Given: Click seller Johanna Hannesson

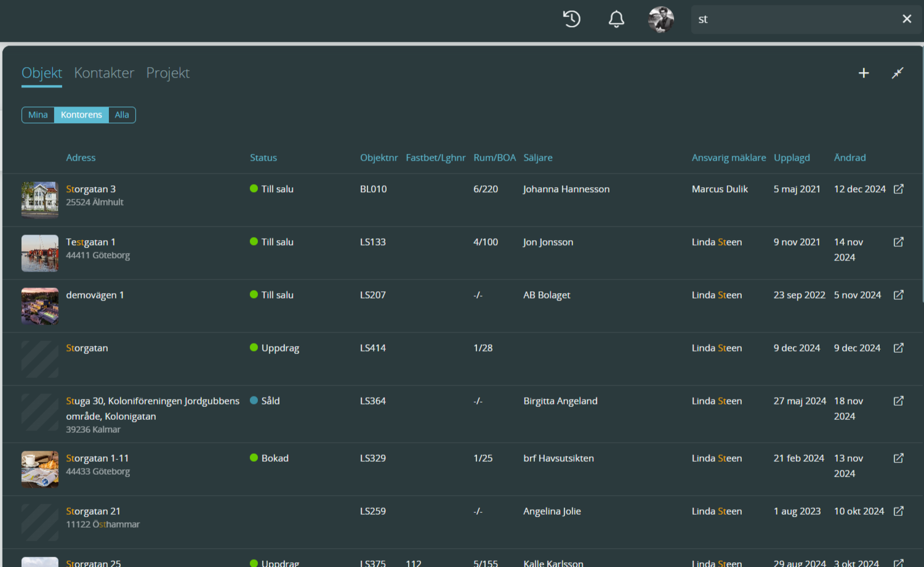Looking at the screenshot, I should pos(566,189).
